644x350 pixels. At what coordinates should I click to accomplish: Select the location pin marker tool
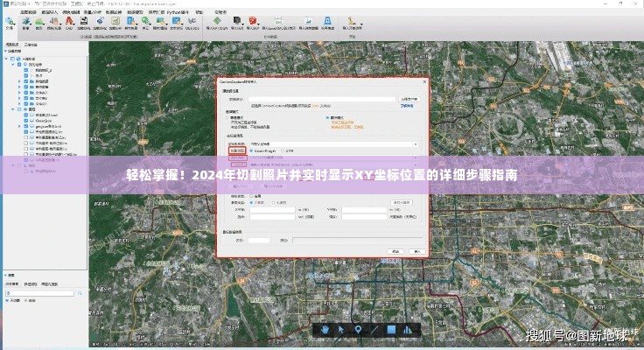click(358, 330)
